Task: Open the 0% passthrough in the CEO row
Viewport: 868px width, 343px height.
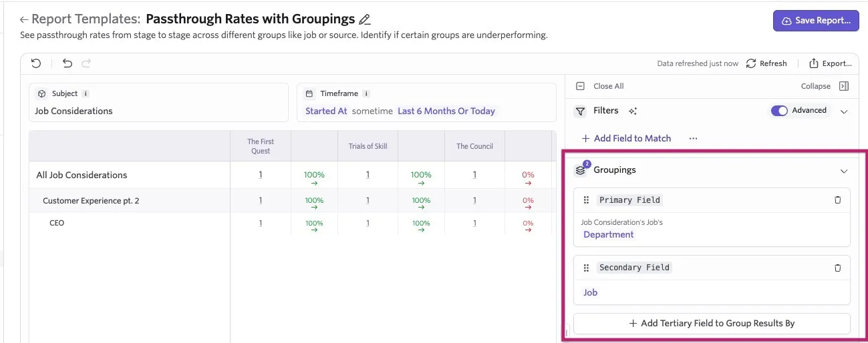Action: coord(528,226)
